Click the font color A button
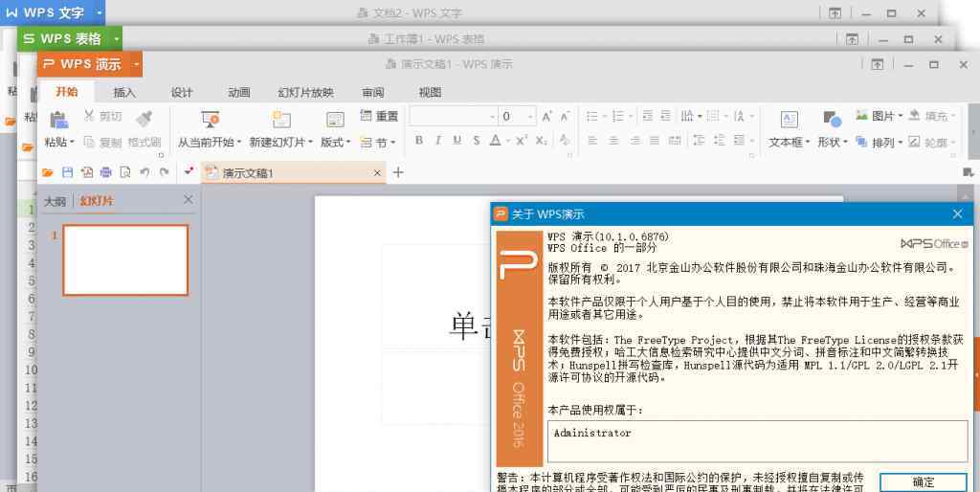 pyautogui.click(x=496, y=141)
